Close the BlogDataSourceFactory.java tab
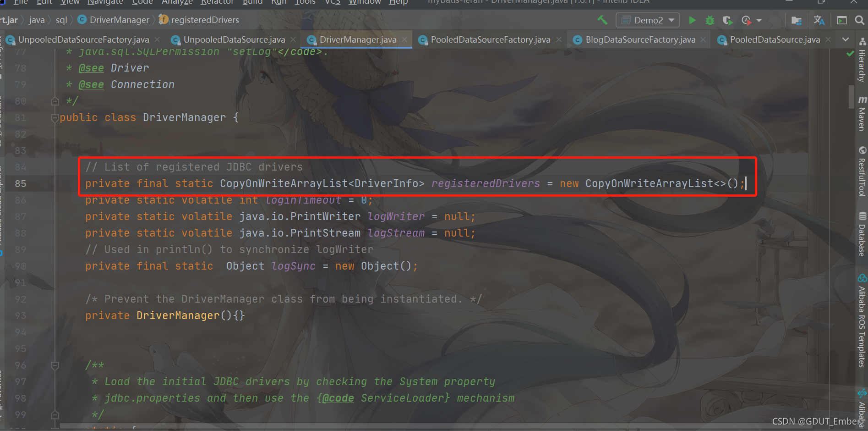Viewport: 868px width, 431px height. click(703, 40)
